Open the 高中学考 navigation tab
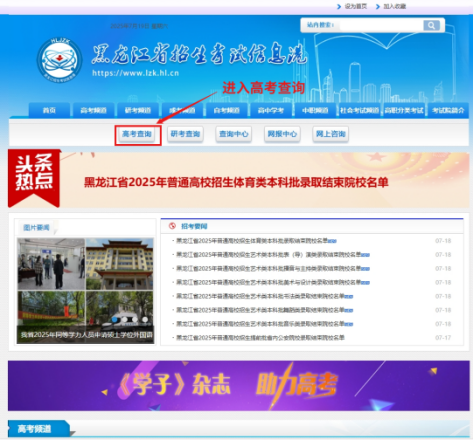Viewport: 473px width, 440px height. click(x=271, y=110)
